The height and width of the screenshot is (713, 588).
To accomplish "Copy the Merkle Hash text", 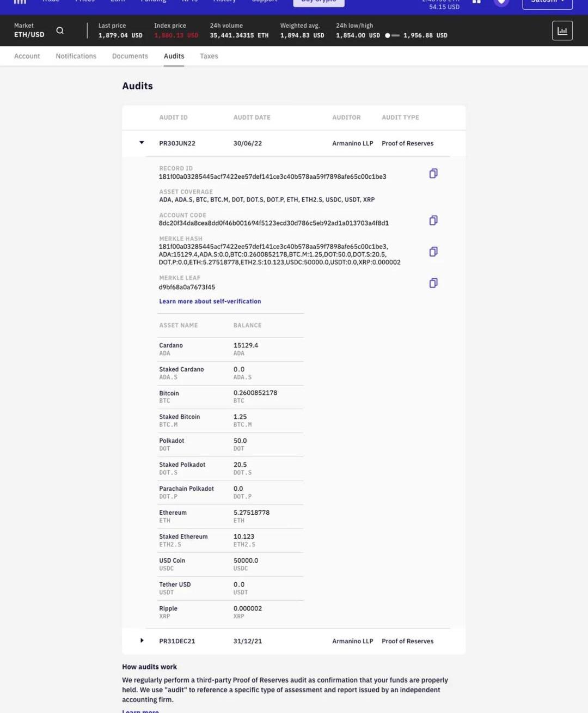I will [433, 252].
